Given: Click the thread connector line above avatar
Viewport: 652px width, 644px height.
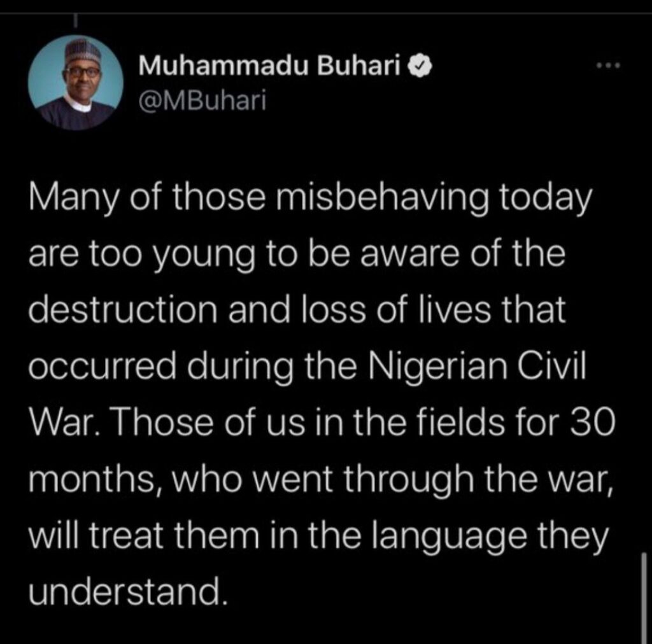Looking at the screenshot, I should pos(75,22).
